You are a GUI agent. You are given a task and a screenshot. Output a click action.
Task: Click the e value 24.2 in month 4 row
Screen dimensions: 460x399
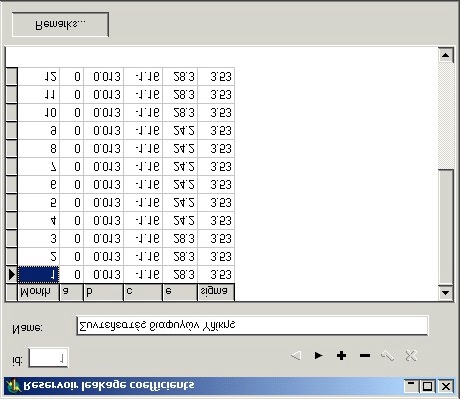coord(180,221)
